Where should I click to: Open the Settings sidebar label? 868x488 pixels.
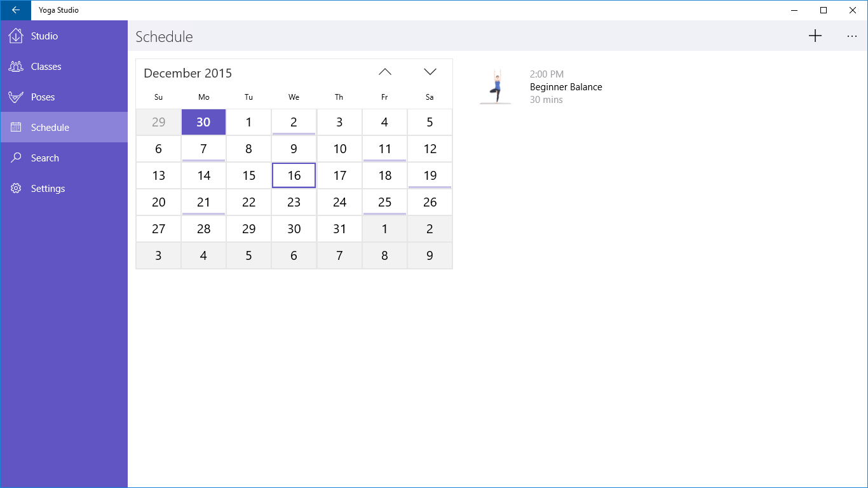click(48, 189)
